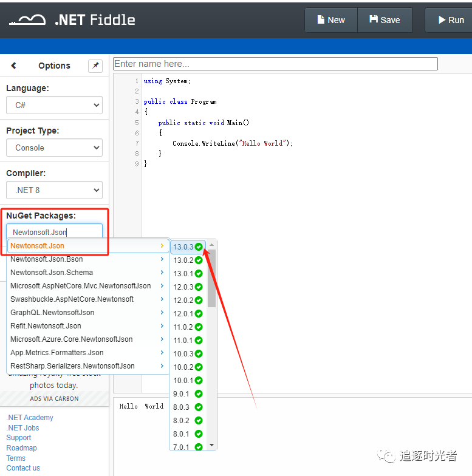Image resolution: width=472 pixels, height=476 pixels.
Task: Choose version 9.0.1
Action: point(188,393)
